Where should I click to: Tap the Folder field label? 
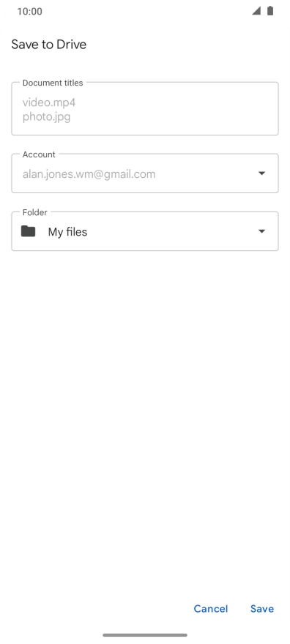pyautogui.click(x=35, y=212)
